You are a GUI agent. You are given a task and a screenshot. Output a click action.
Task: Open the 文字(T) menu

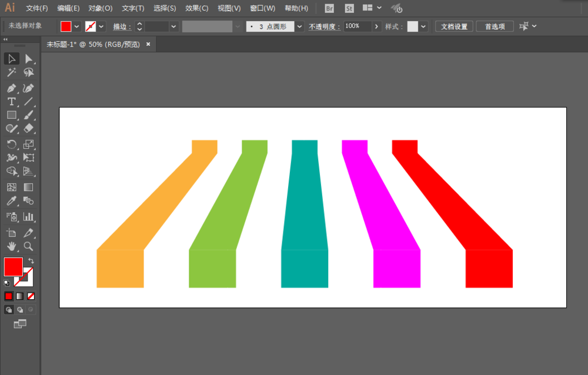133,8
